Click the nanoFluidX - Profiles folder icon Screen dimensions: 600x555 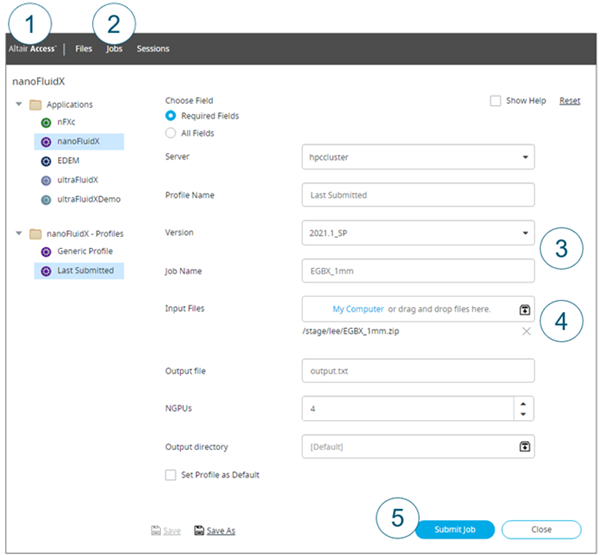(x=36, y=233)
